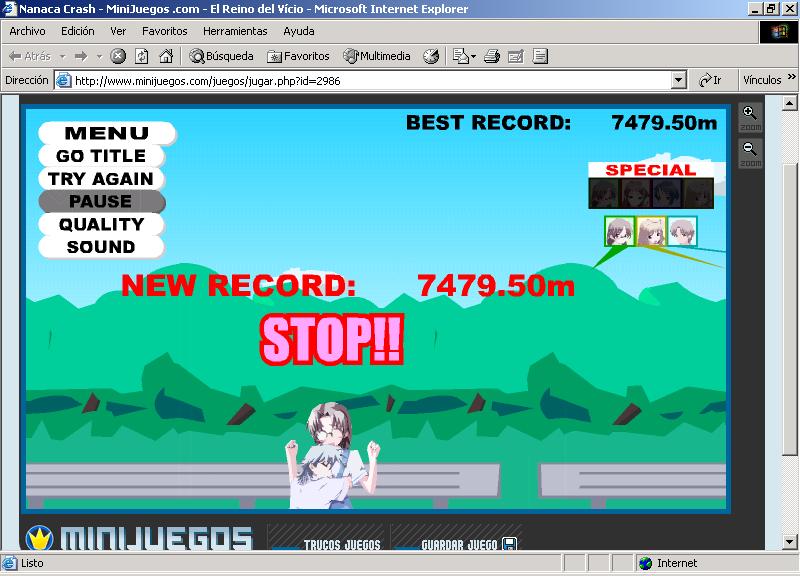800x576 pixels.
Task: Open the forward history dropdown arrow
Action: tap(99, 57)
